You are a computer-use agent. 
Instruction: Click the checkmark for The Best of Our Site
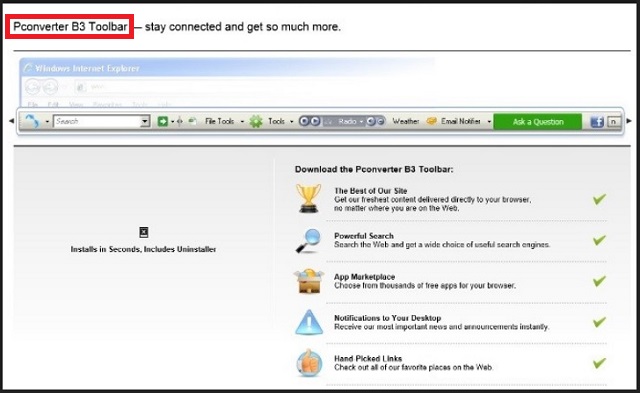point(599,199)
